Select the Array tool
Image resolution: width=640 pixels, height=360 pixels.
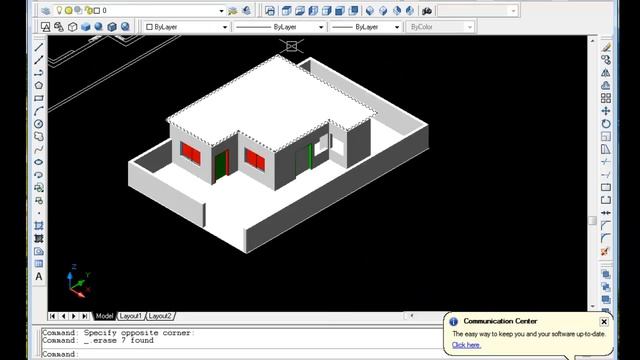pos(606,98)
